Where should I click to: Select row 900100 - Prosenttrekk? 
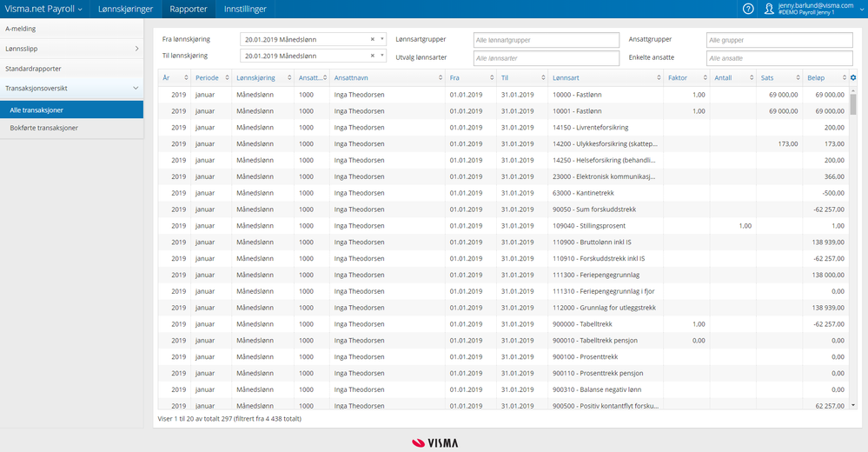[504, 356]
